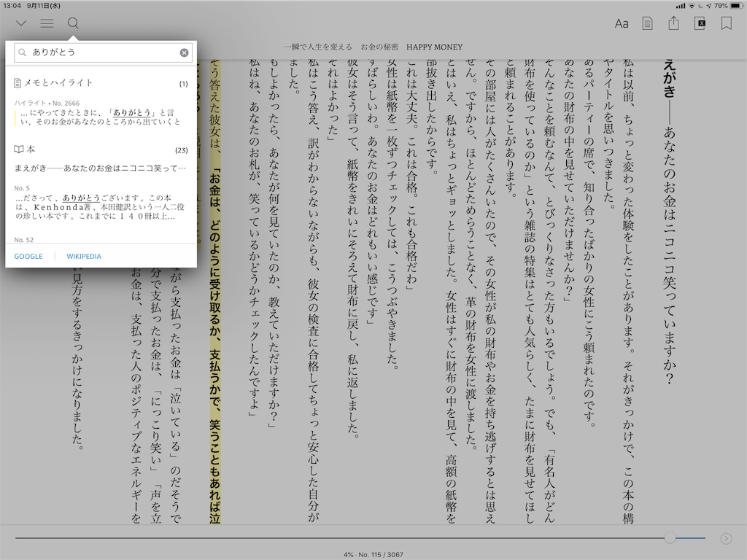The image size is (747, 560).
Task: Clear the ありがとう search text
Action: (x=185, y=52)
